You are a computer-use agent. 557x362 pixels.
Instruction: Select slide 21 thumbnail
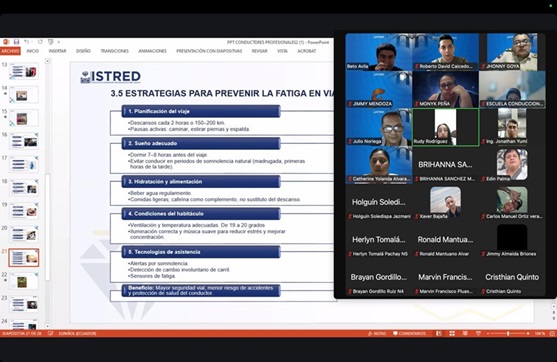click(24, 258)
